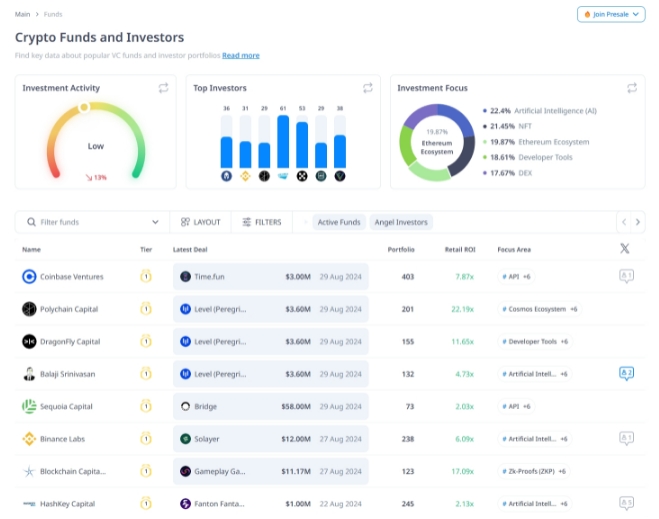Image resolution: width=659 pixels, height=519 pixels.
Task: Click the HashKey Capital logo icon
Action: tap(29, 503)
